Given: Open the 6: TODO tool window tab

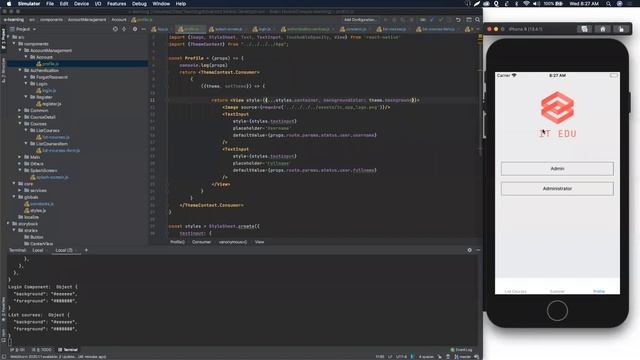Looking at the screenshot, I should (x=42, y=350).
